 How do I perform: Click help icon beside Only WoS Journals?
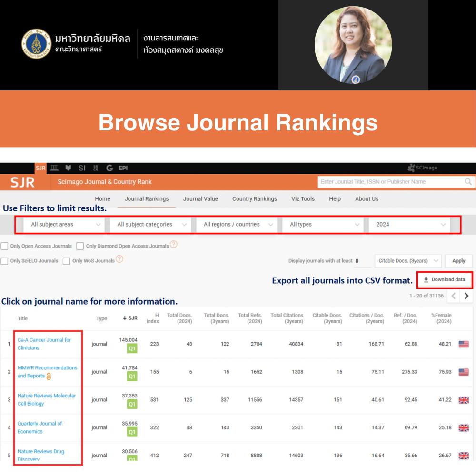coord(119,259)
